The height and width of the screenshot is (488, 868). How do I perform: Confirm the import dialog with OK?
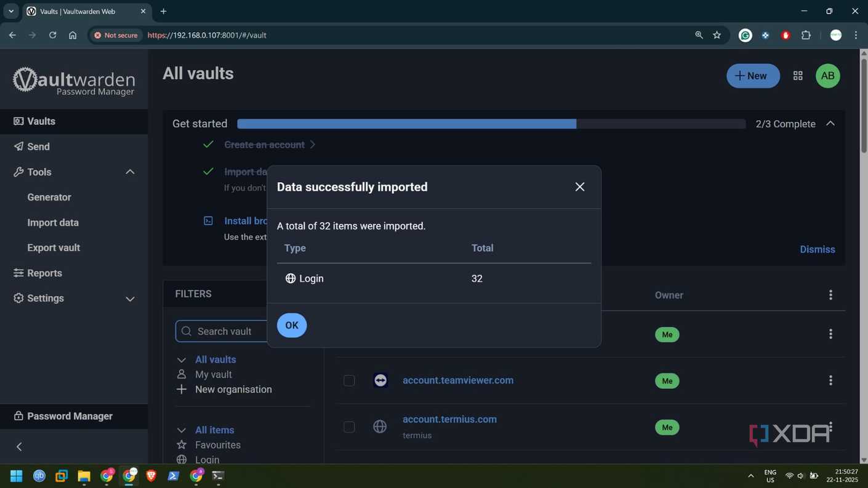[292, 326]
